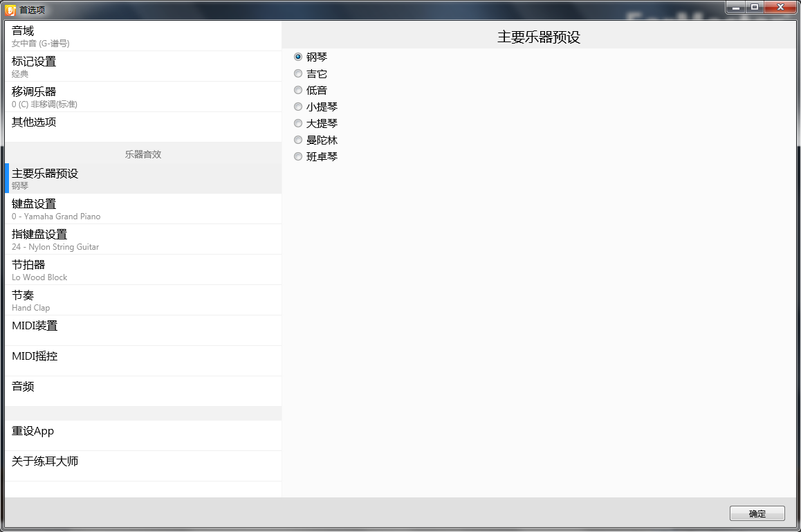Open 键盘设置 Yamaha Grand Piano entry
The height and width of the screenshot is (532, 801).
click(143, 209)
